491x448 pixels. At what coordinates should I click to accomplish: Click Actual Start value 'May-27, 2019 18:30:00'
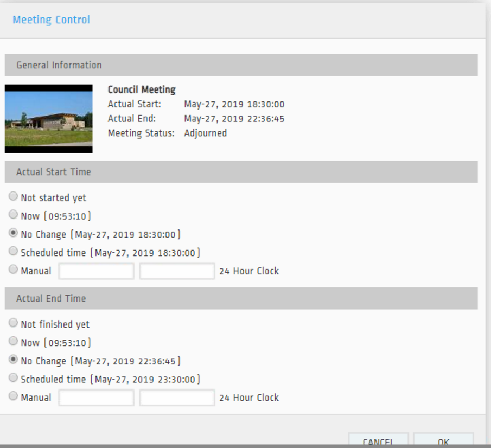[234, 104]
